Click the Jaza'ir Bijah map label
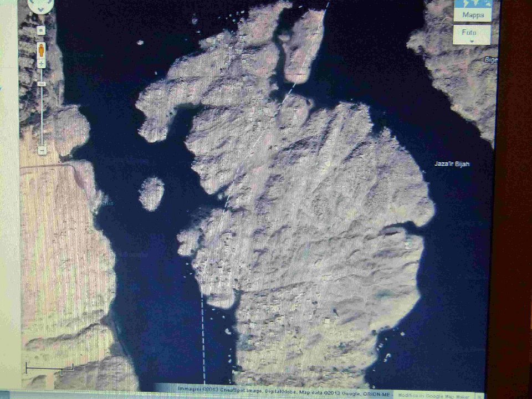The height and width of the screenshot is (399, 532). [452, 164]
